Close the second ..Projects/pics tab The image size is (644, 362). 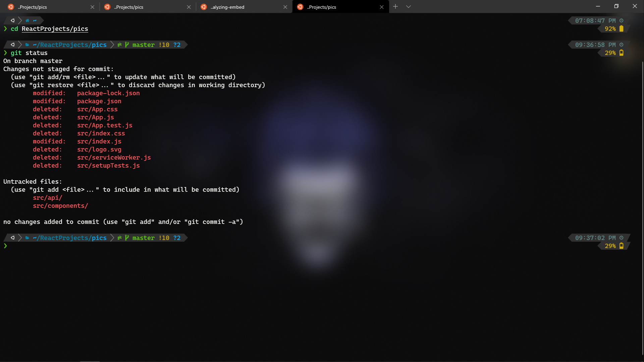pyautogui.click(x=189, y=7)
